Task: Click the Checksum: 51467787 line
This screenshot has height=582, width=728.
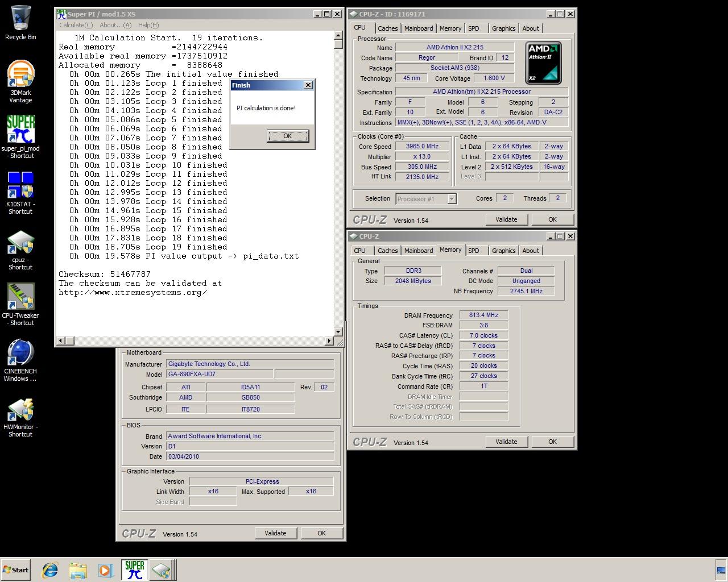Action: tap(105, 274)
